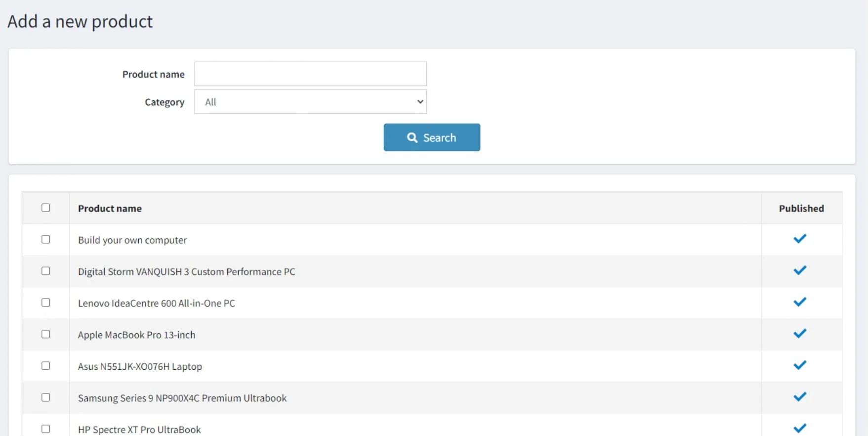
Task: Tick the Samsung Series 9 Ultrabook checkbox
Action: click(x=46, y=397)
